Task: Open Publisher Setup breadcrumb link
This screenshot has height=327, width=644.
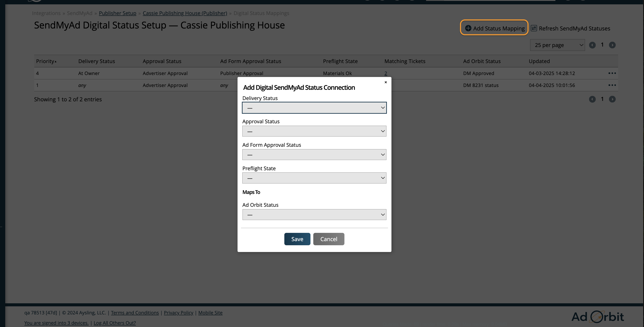Action: pyautogui.click(x=118, y=13)
